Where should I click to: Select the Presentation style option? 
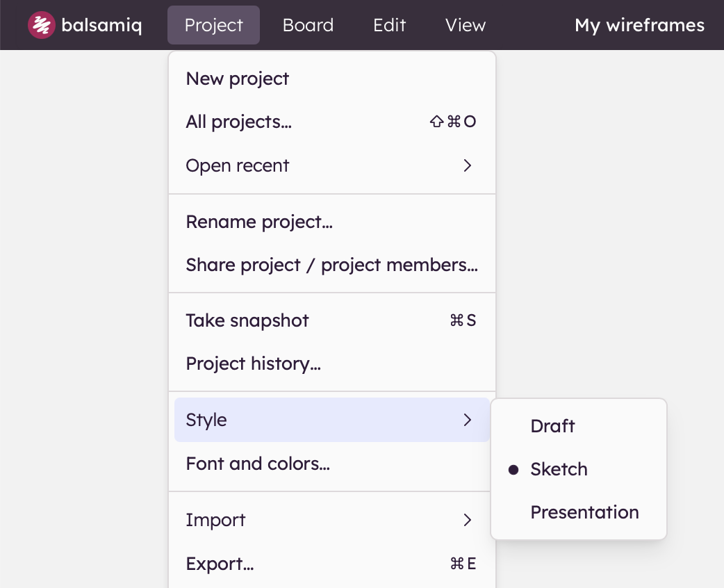pos(579,512)
